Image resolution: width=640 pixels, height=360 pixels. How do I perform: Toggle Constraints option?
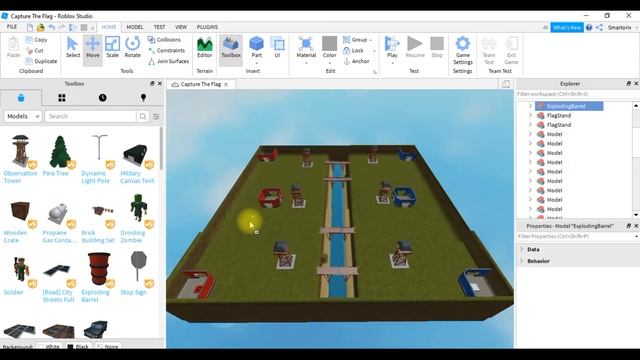(x=167, y=50)
